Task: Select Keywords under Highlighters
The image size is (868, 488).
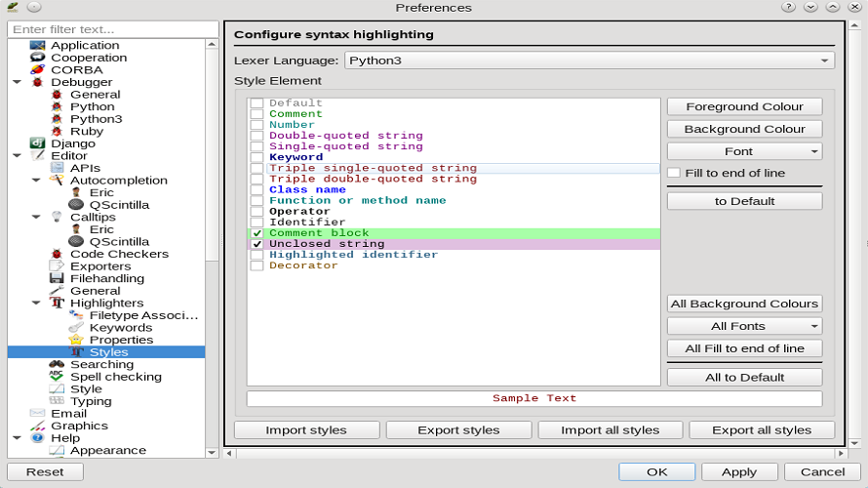Action: pos(120,328)
